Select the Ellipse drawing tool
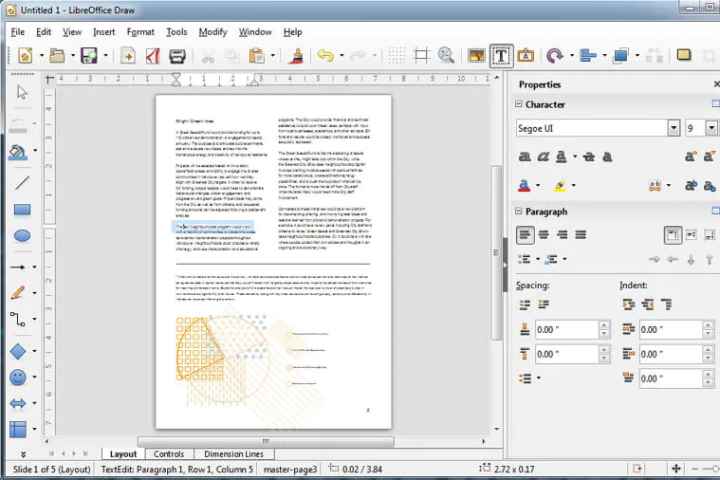 pos(21,237)
